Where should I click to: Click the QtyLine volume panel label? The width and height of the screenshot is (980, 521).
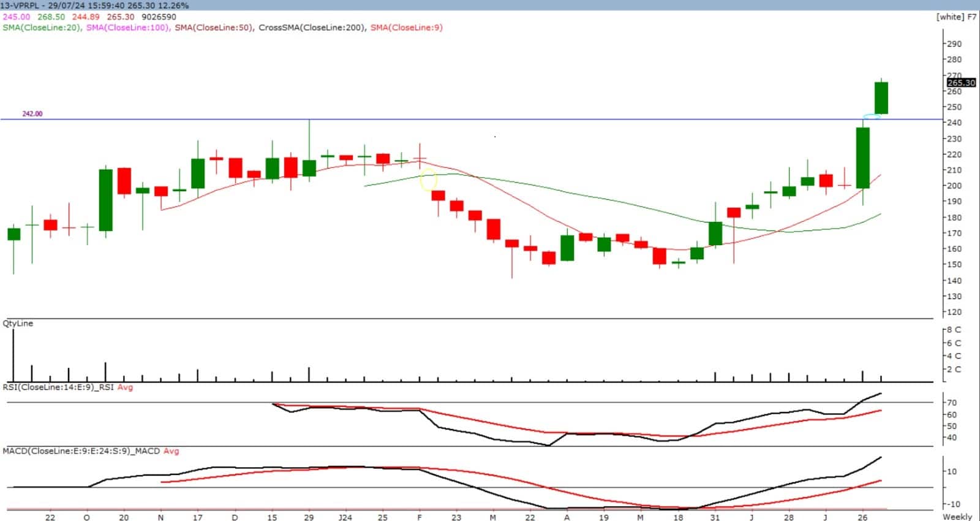(x=18, y=324)
